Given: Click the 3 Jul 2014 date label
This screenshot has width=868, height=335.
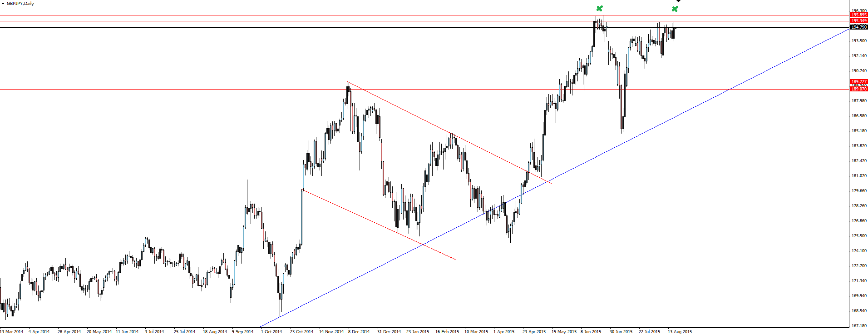Looking at the screenshot, I should pos(154,332).
